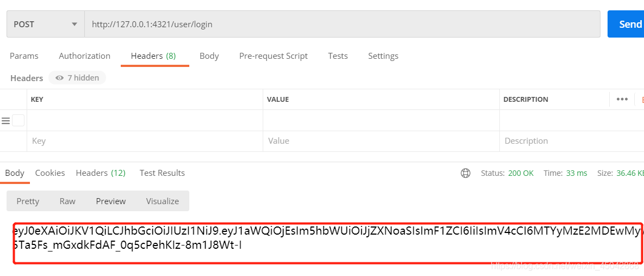This screenshot has width=644, height=276.
Task: Open the response Cookies tab
Action: tap(50, 173)
